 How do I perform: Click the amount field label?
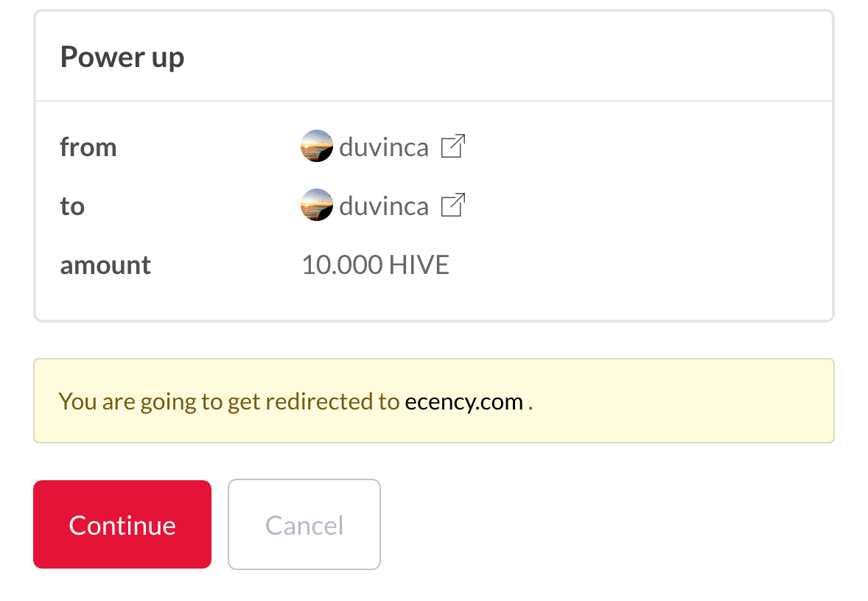105,265
